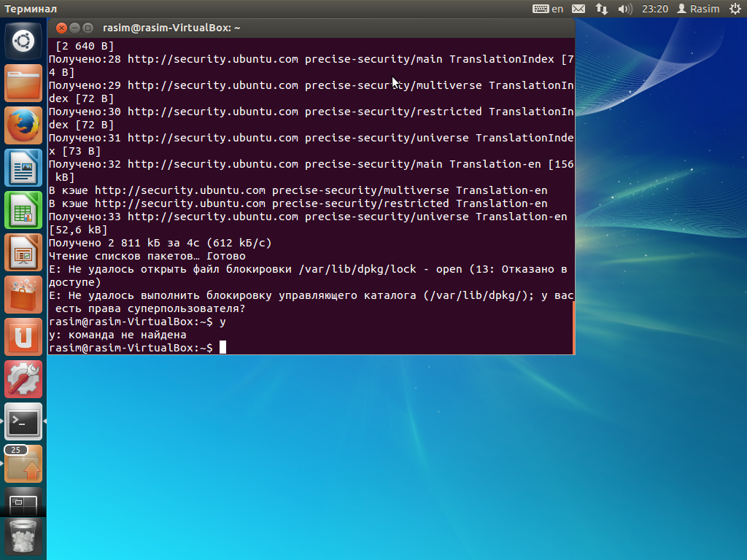Click the text 'Получено:32' in the terminal
This screenshot has width=747, height=560.
85,164
